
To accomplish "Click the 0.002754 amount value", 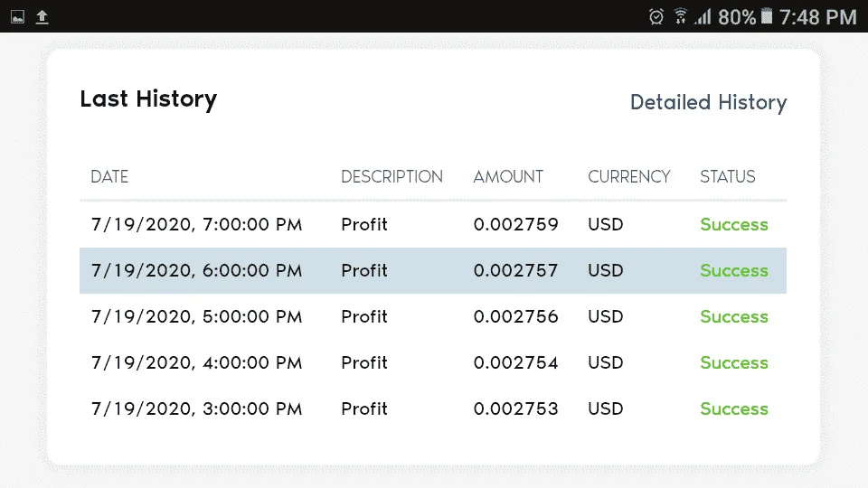I will [x=516, y=363].
